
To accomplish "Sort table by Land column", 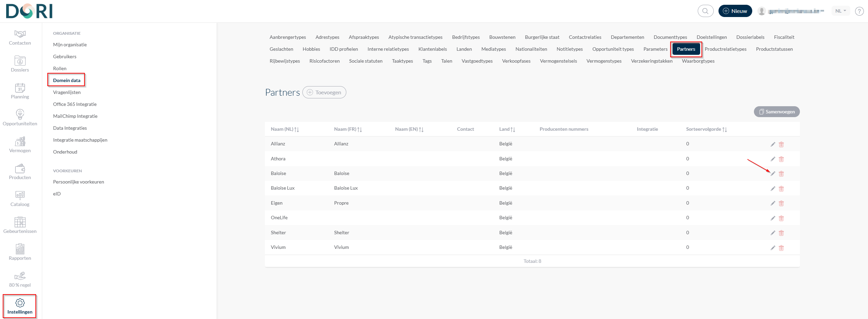I will coord(507,129).
